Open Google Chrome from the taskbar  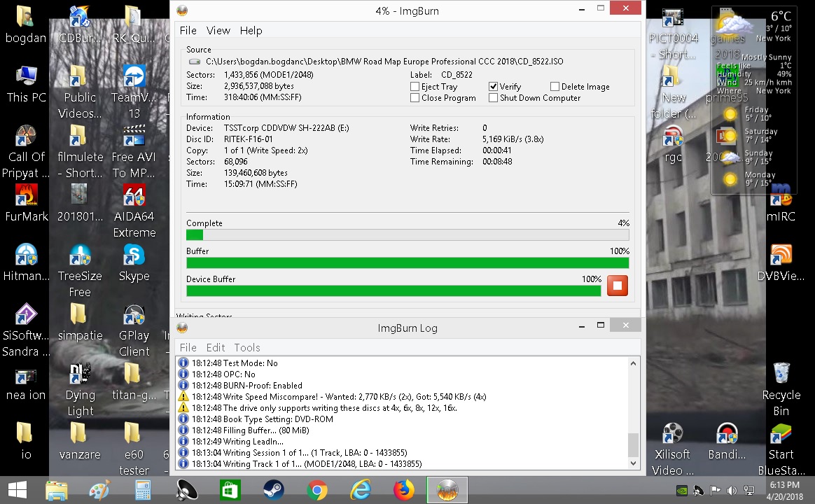(317, 490)
